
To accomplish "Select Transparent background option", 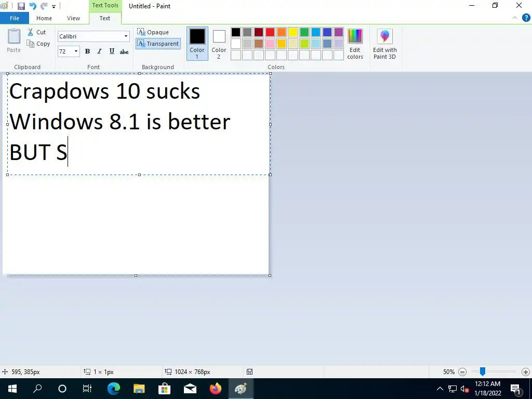I will pyautogui.click(x=158, y=44).
